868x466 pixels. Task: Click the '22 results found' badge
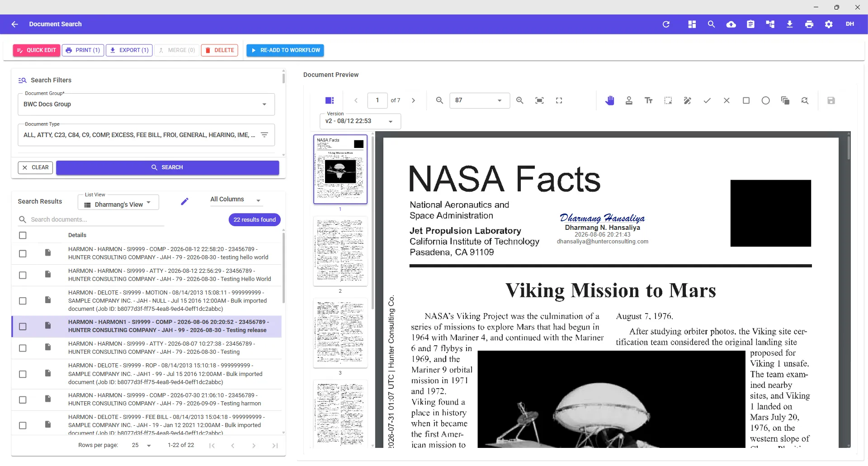(255, 220)
